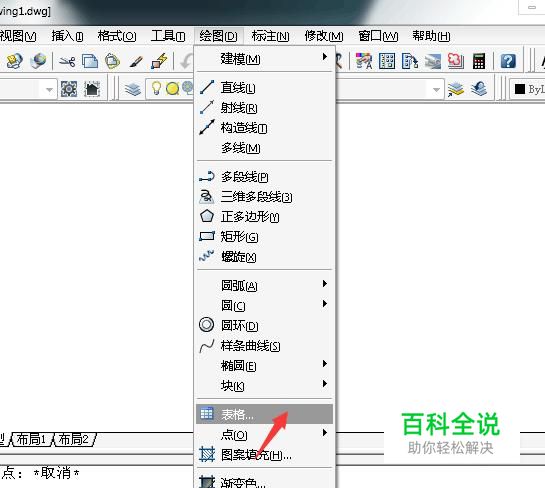This screenshot has width=545, height=488.
Task: Open the 格式(O) menu
Action: (x=117, y=36)
